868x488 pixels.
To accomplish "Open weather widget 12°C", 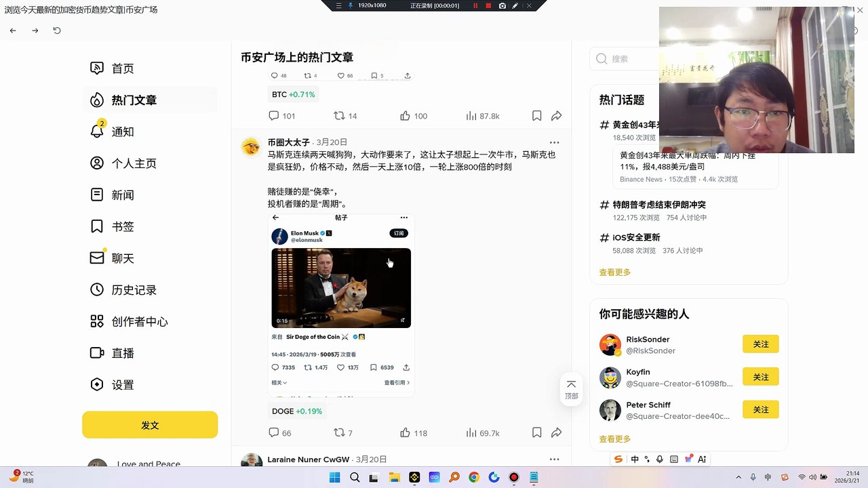I will click(x=20, y=477).
